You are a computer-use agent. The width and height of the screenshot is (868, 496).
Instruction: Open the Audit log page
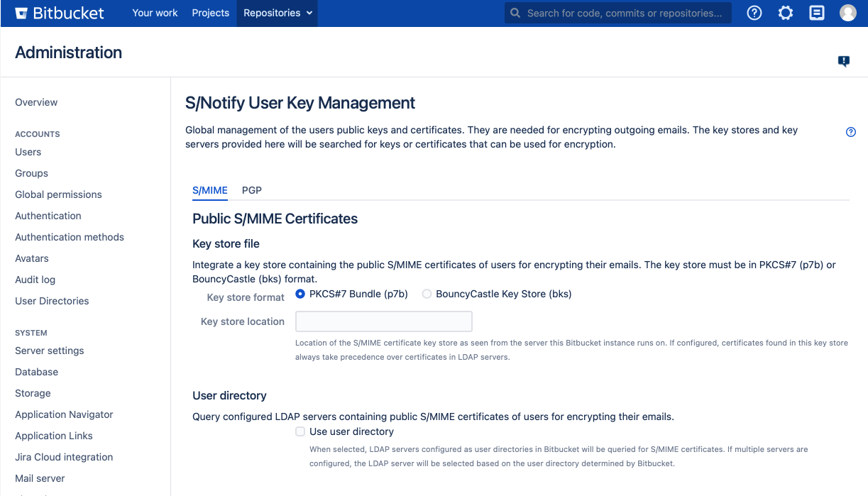click(35, 280)
